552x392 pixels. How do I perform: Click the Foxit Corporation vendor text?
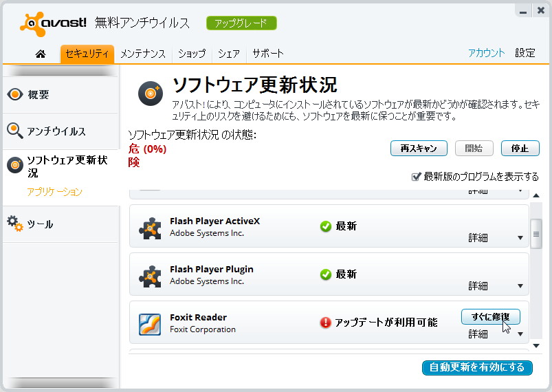[203, 329]
